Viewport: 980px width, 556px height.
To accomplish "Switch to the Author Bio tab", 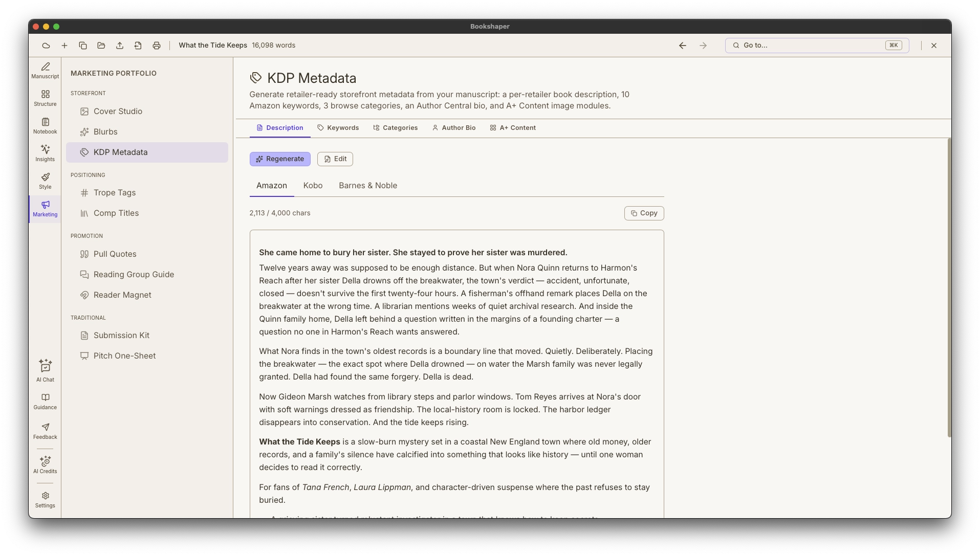I will click(x=454, y=128).
